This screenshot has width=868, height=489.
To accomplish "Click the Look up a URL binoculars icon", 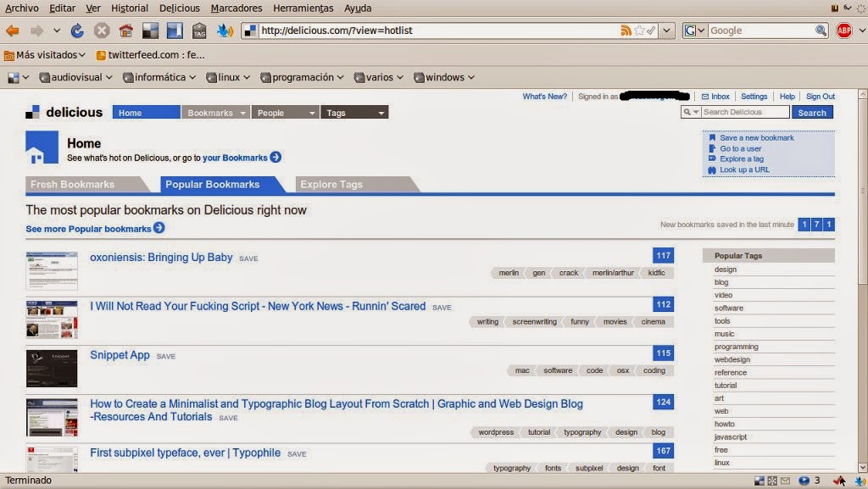I will [x=712, y=169].
